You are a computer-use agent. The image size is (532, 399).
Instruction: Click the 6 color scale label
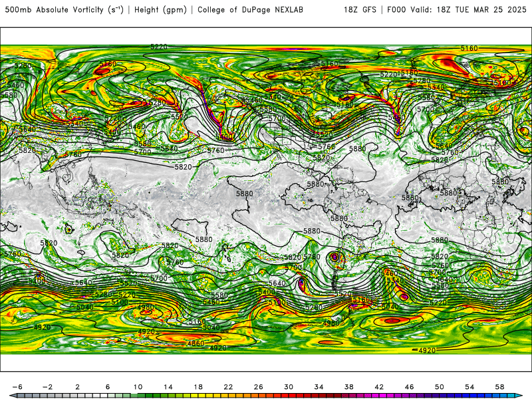(108, 387)
